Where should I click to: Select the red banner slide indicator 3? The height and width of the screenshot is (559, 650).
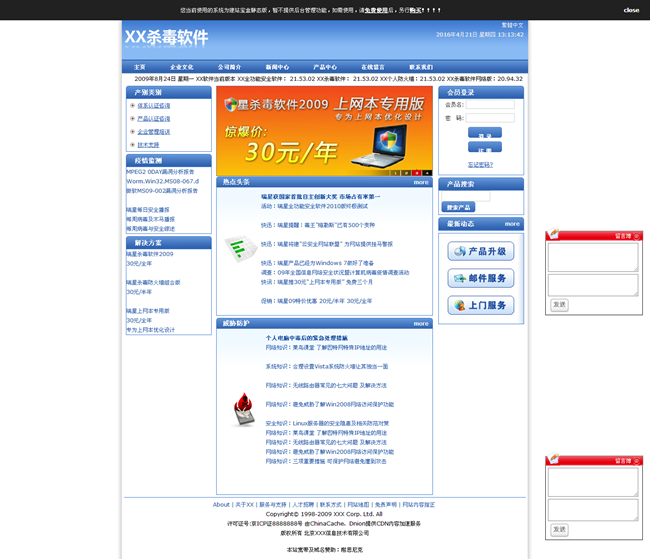pos(417,173)
